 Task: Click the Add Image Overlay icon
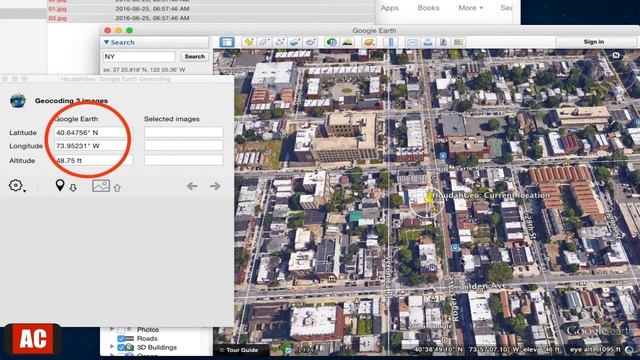click(x=295, y=42)
